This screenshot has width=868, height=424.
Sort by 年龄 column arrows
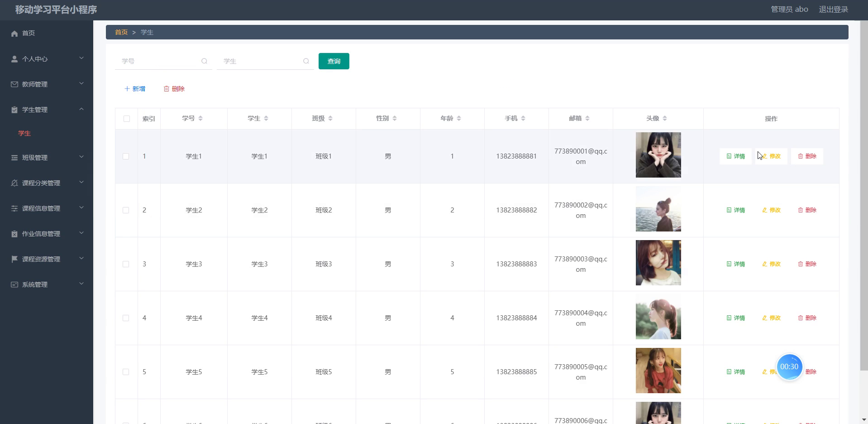pyautogui.click(x=459, y=118)
